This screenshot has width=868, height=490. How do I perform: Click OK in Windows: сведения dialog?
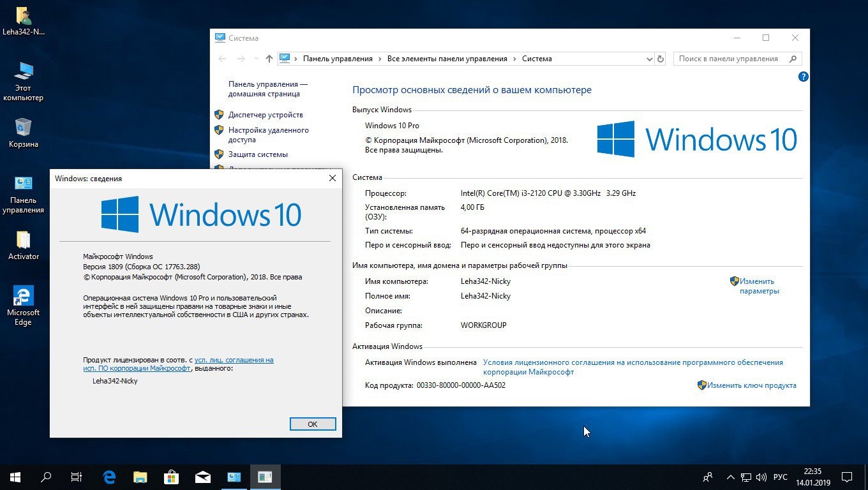point(313,424)
